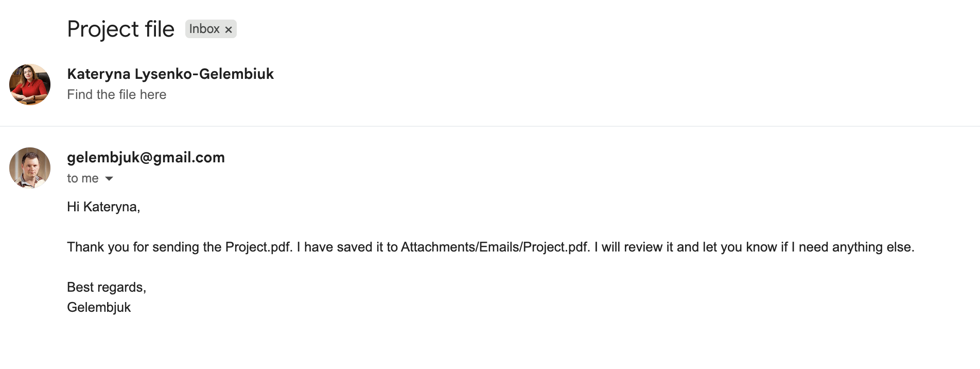Click the 'Attachments/Emails/Project.pdf' path text
The height and width of the screenshot is (369, 980).
pyautogui.click(x=495, y=247)
